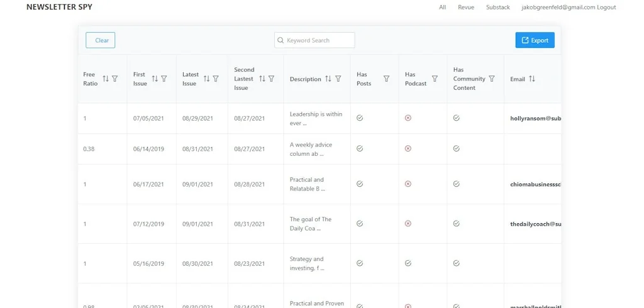Viewport: 644px width, 308px height.
Task: Click First Issue date 07/05/2021
Action: point(148,118)
